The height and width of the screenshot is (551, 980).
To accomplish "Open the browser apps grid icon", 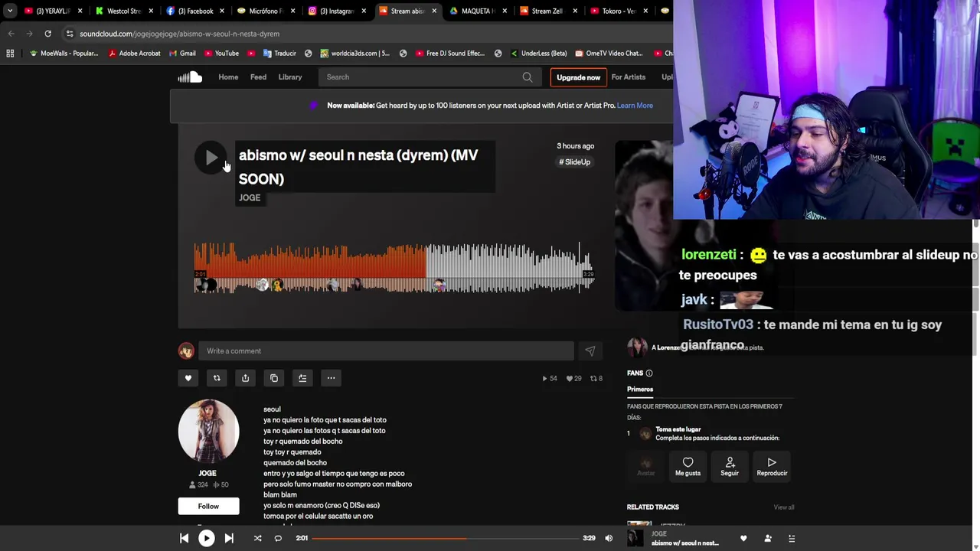I will click(10, 53).
